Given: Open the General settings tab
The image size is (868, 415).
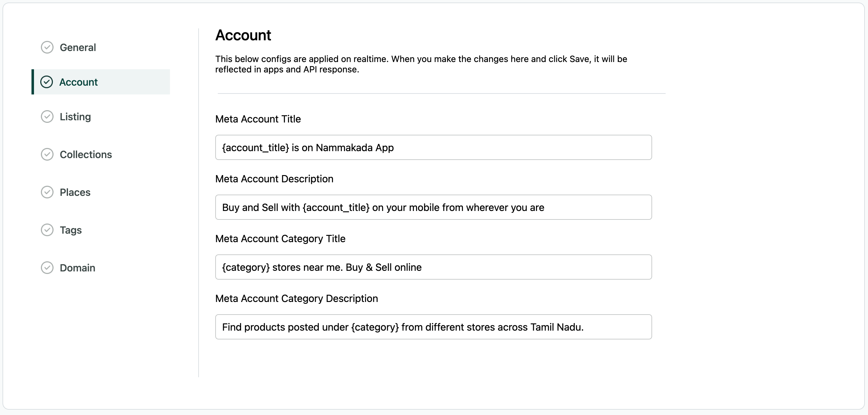Looking at the screenshot, I should click(78, 48).
